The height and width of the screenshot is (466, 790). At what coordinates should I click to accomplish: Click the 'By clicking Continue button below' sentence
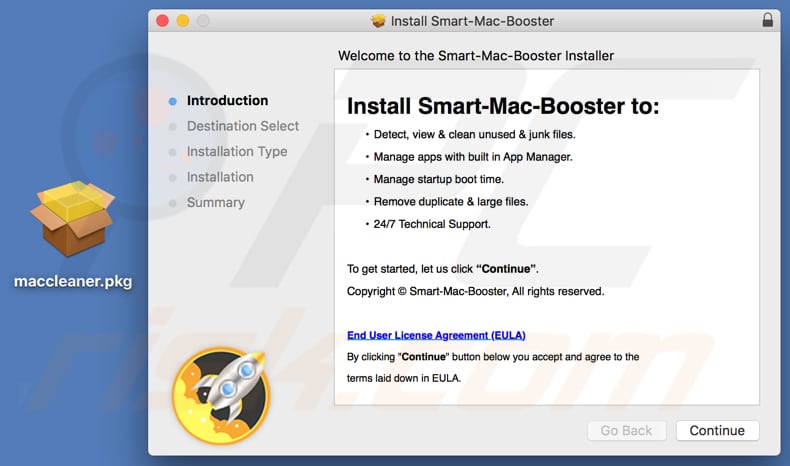click(x=493, y=357)
